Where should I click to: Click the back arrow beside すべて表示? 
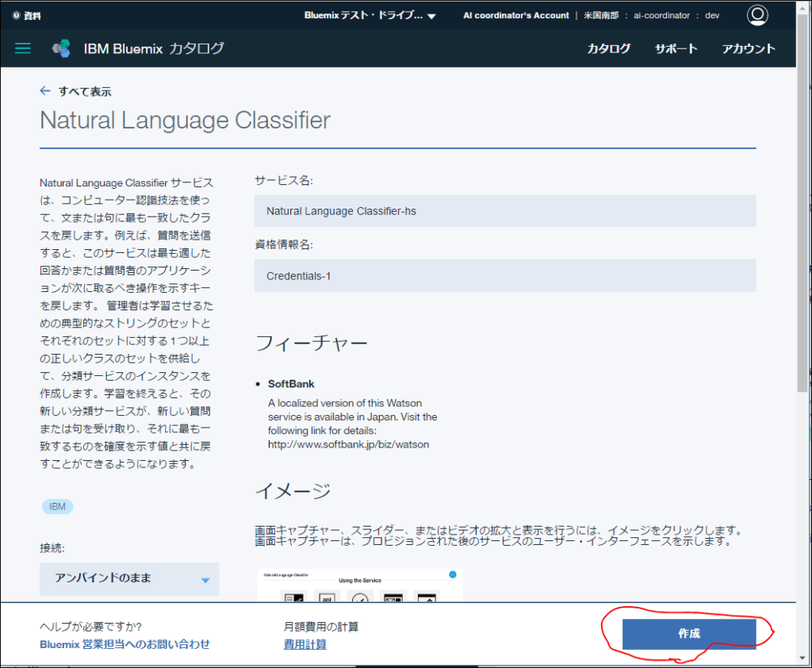click(x=45, y=90)
